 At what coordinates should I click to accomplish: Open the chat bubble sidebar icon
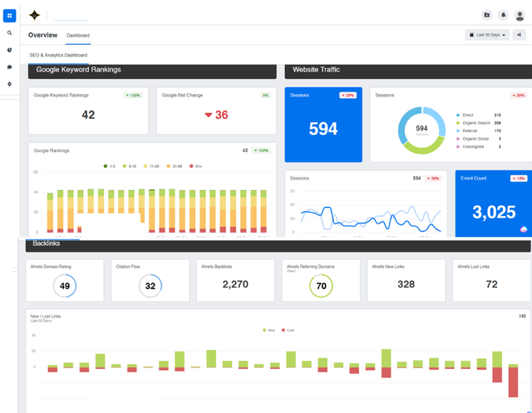[x=9, y=67]
